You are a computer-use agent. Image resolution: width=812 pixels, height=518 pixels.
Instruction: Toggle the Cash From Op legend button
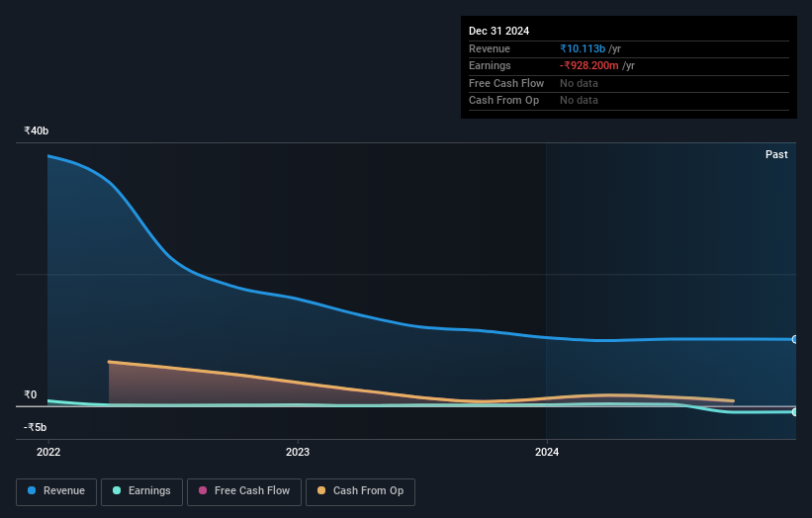tap(360, 491)
